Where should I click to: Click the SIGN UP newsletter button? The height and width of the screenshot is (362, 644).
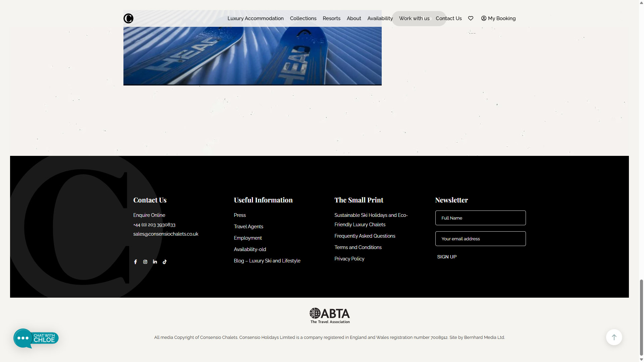[x=447, y=257]
